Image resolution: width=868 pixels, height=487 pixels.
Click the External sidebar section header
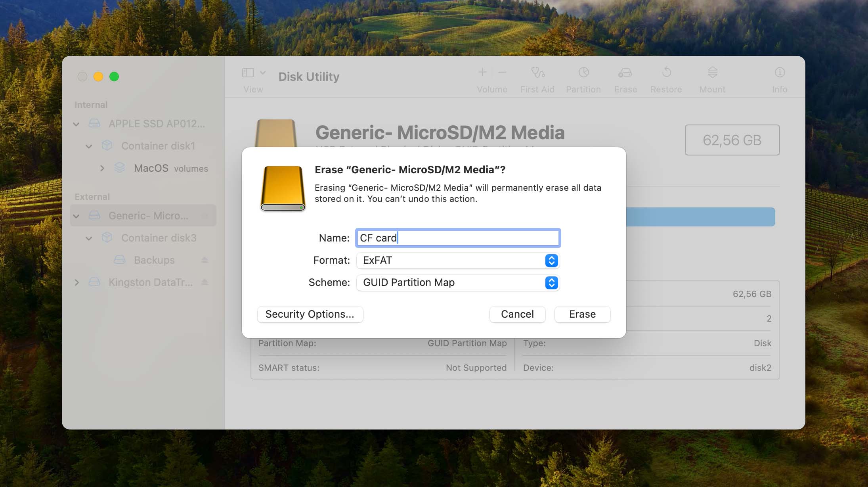pyautogui.click(x=92, y=197)
